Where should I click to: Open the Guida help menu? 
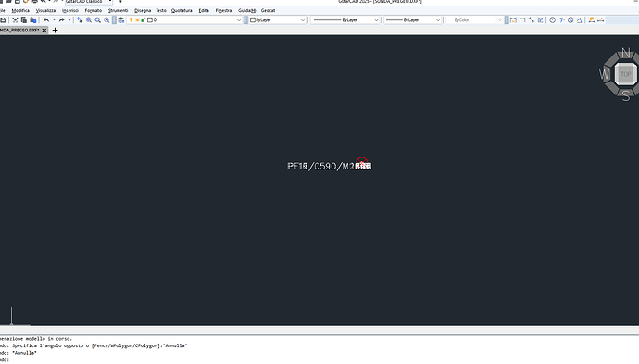coord(247,10)
